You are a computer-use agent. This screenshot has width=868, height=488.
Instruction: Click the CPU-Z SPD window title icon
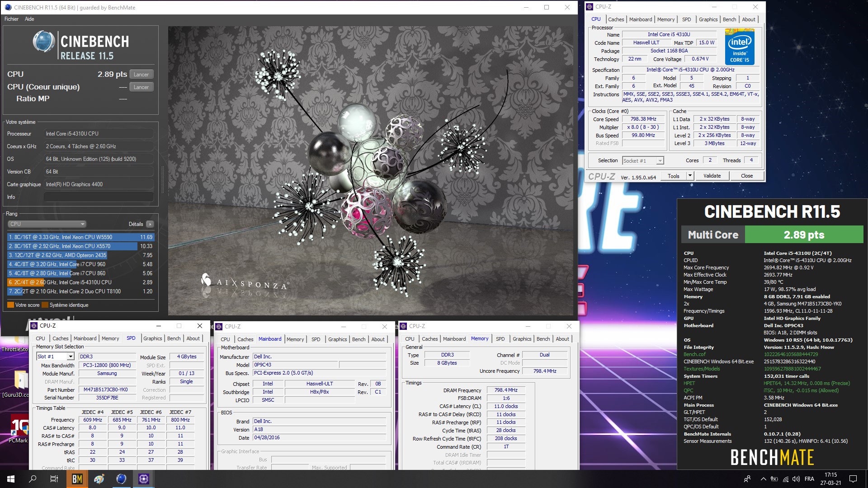point(34,326)
